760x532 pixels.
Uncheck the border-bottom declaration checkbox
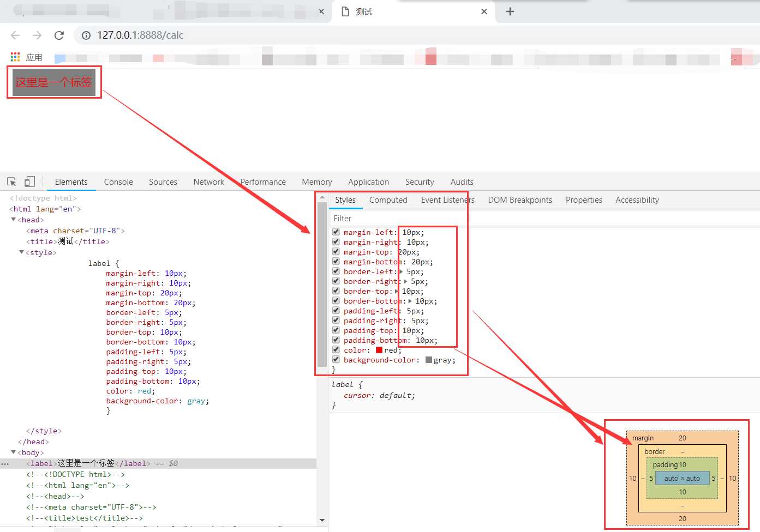coord(336,300)
